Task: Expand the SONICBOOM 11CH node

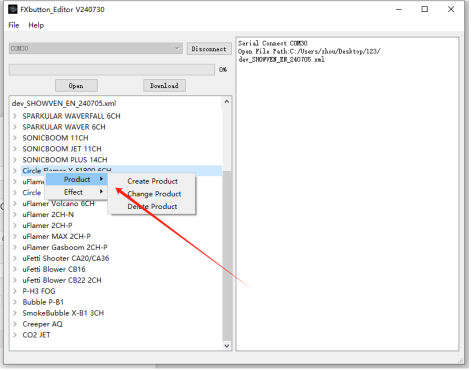Action: point(15,138)
